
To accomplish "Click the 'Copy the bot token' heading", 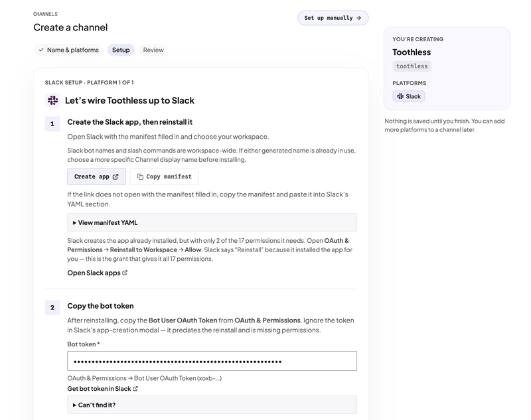I will tap(100, 306).
